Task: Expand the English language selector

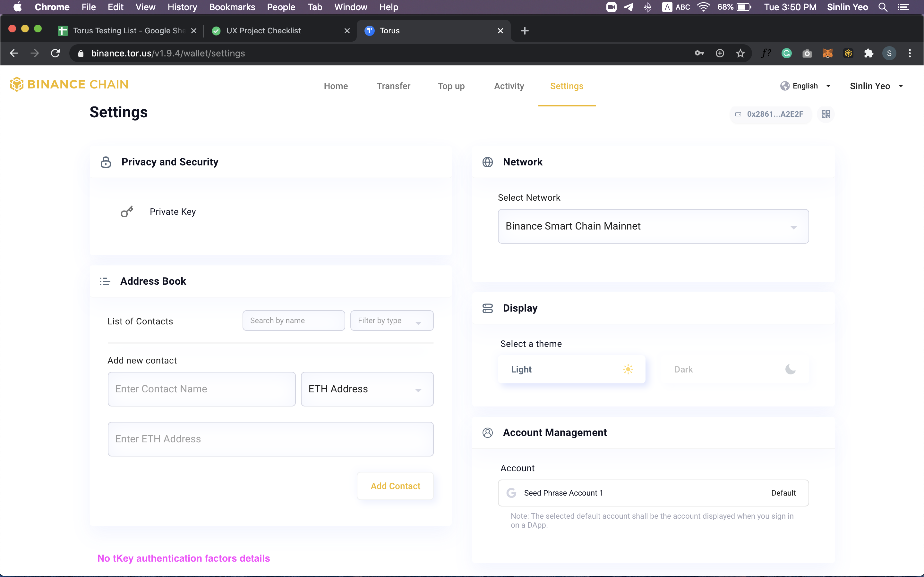Action: pos(806,86)
